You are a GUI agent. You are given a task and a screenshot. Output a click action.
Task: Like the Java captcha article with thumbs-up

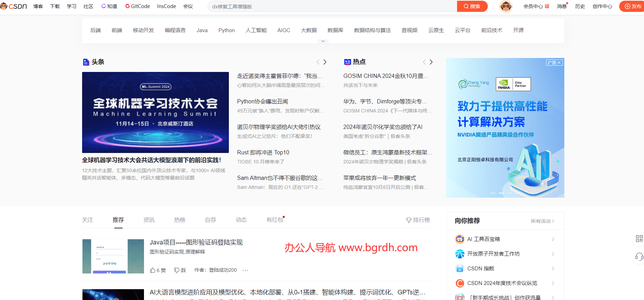pyautogui.click(x=153, y=270)
